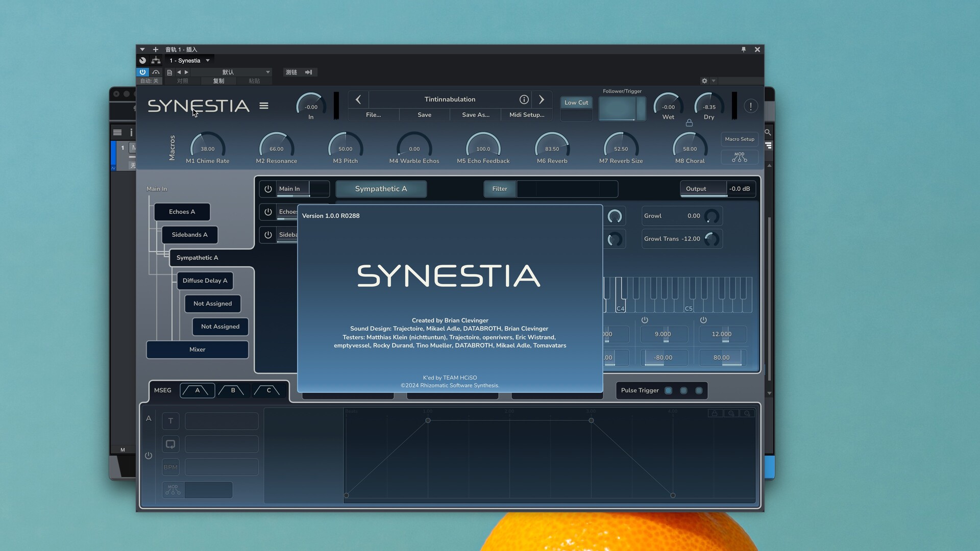Viewport: 980px width, 551px height.
Task: Toggle Echoes row power button
Action: 268,212
